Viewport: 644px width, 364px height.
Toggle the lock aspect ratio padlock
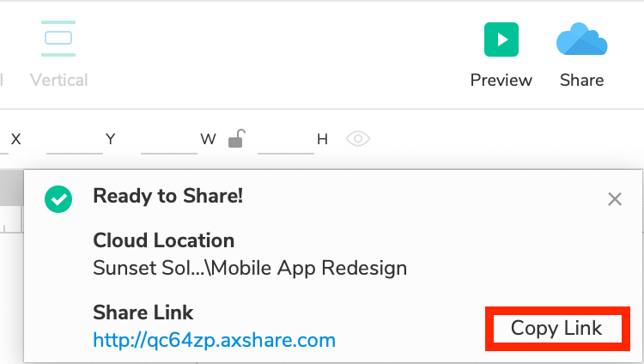click(x=237, y=138)
